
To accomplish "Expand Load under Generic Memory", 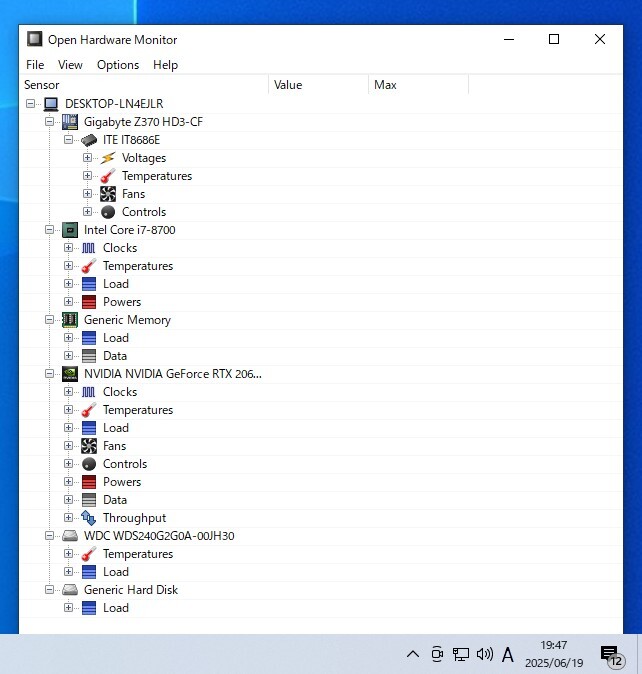I will click(x=68, y=338).
